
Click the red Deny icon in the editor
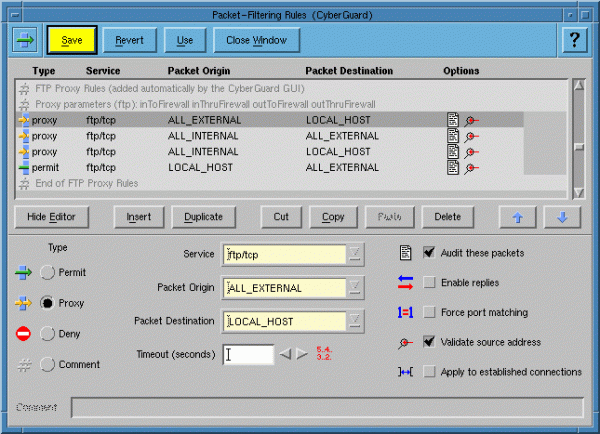pos(23,333)
